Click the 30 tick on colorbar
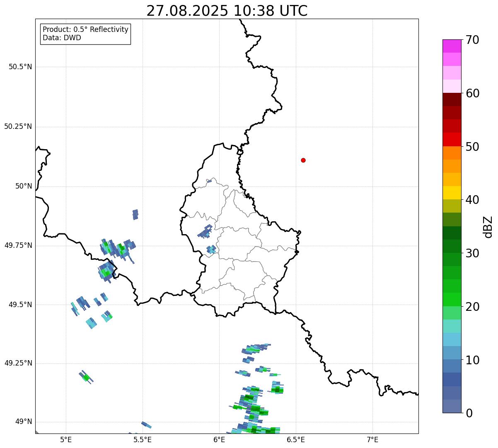 pos(472,253)
